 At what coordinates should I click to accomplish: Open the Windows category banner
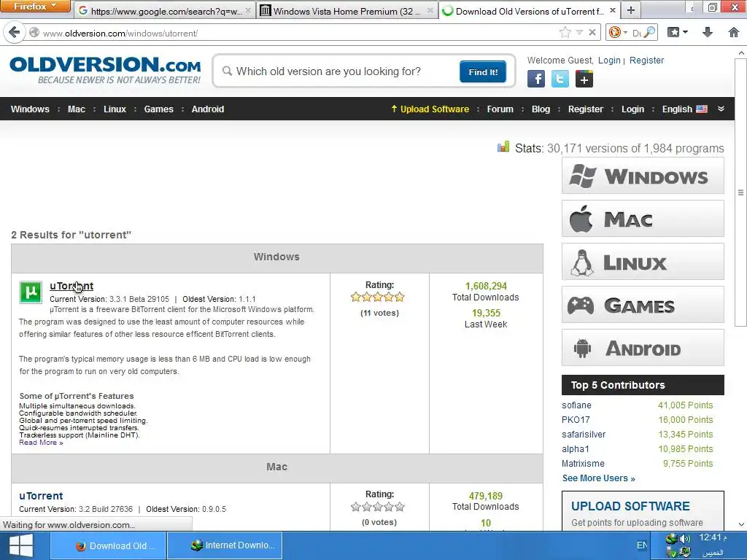(x=643, y=176)
